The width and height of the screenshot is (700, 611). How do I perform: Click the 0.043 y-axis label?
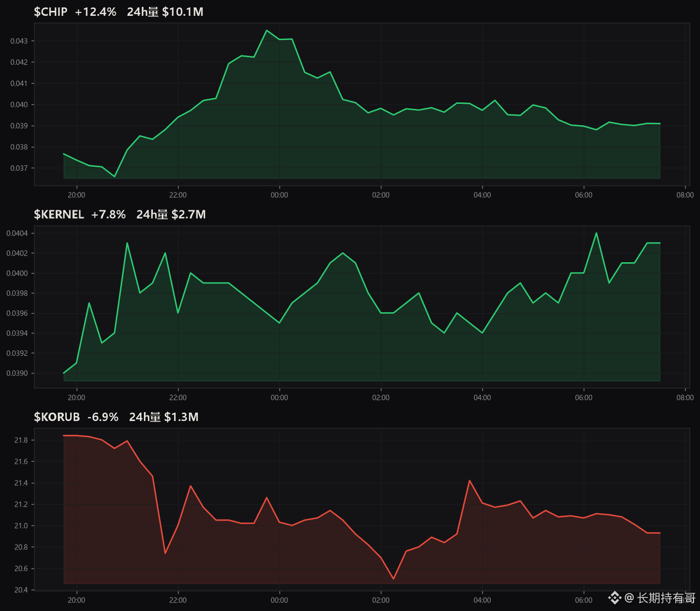[19, 41]
